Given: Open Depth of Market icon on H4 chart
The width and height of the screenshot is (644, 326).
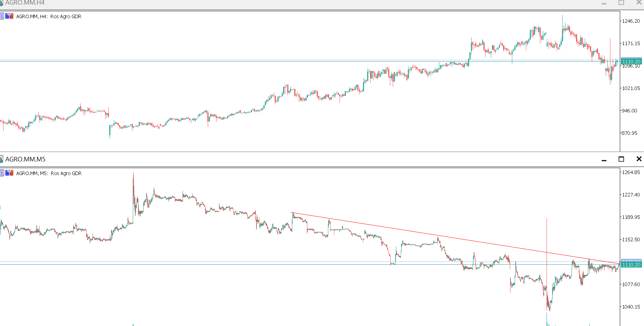Looking at the screenshot, I should pos(2,16).
